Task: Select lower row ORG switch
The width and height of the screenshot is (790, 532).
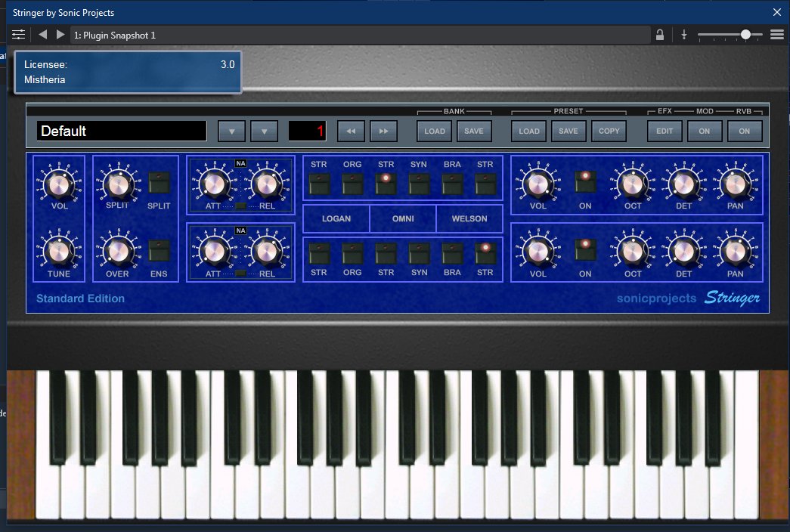Action: [x=352, y=253]
